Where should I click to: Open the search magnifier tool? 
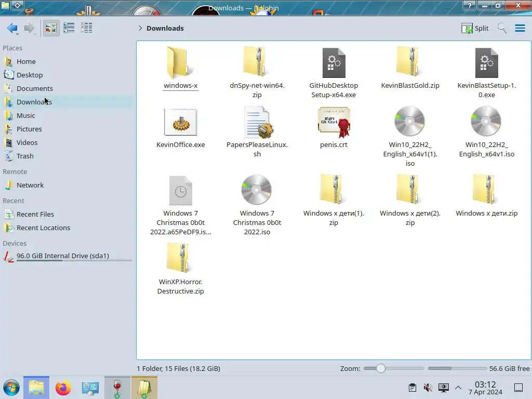point(502,28)
